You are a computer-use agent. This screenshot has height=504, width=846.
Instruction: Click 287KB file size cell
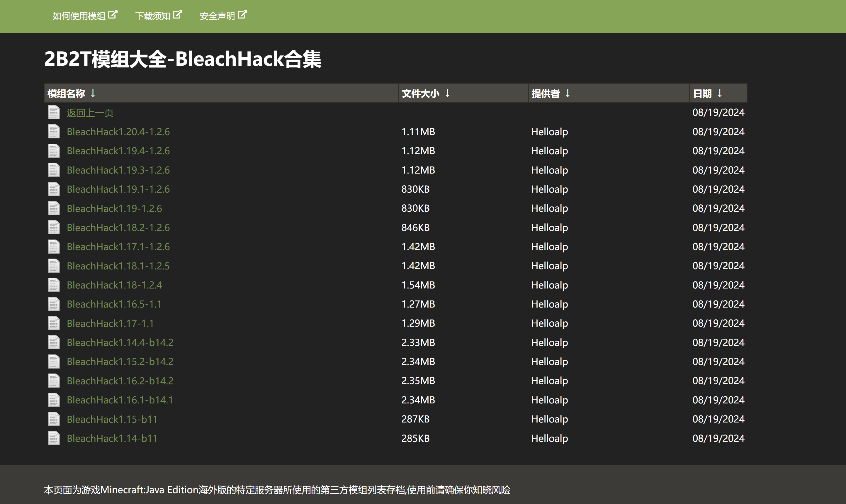416,419
